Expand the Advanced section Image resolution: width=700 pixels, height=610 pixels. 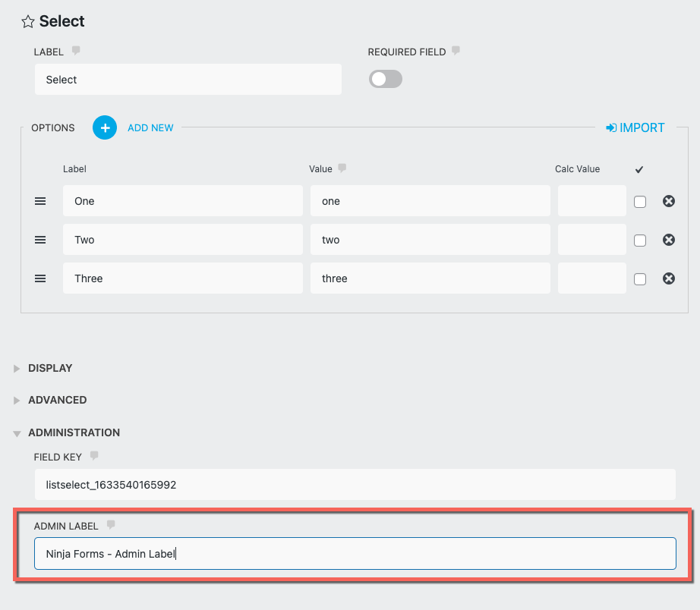(57, 400)
